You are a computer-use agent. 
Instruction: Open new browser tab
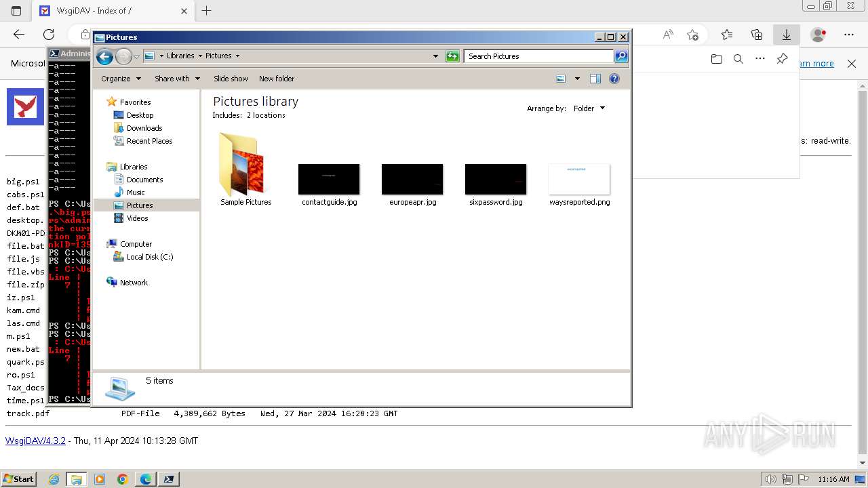(207, 11)
